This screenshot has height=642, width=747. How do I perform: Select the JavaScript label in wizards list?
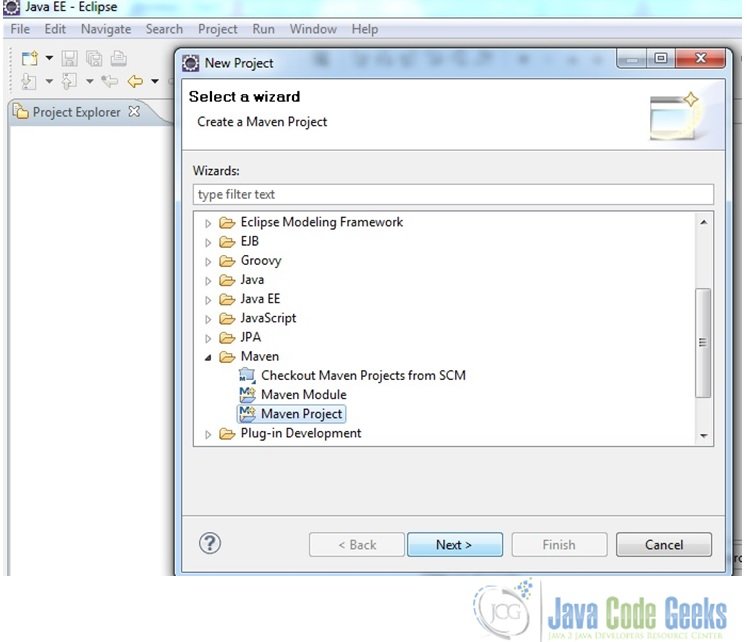[x=268, y=318]
